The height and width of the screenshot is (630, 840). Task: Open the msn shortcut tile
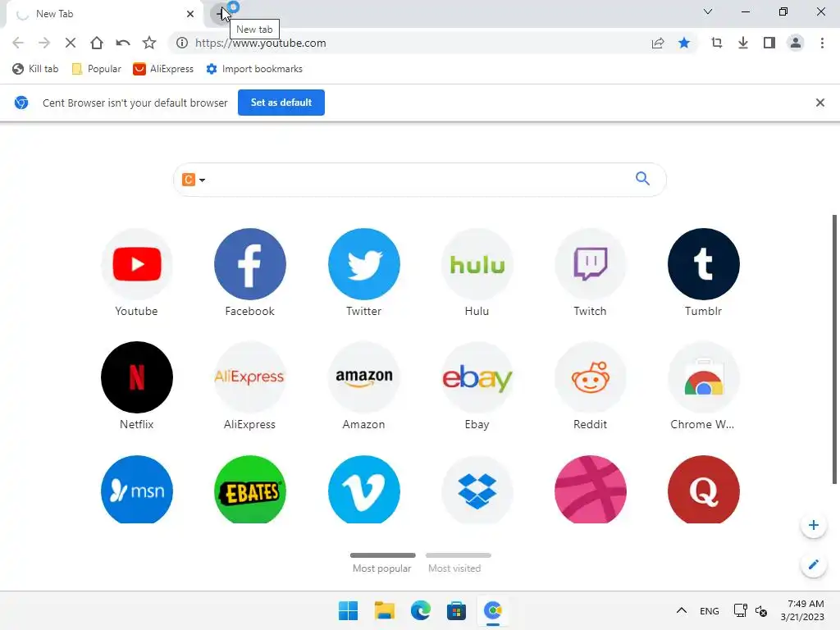(x=137, y=490)
